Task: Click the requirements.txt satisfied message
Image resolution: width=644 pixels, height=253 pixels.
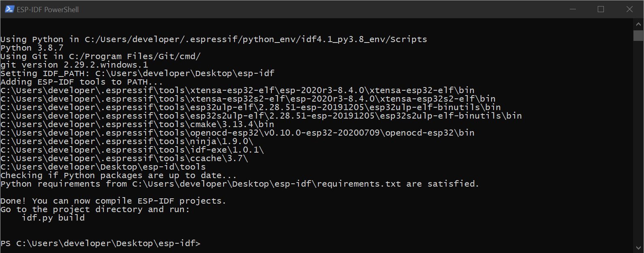Action: pyautogui.click(x=239, y=183)
